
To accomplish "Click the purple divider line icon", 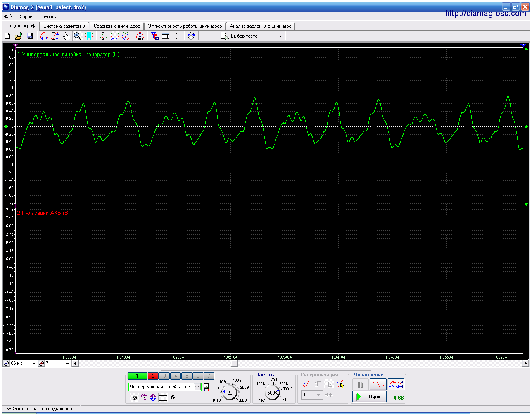I will [177, 36].
